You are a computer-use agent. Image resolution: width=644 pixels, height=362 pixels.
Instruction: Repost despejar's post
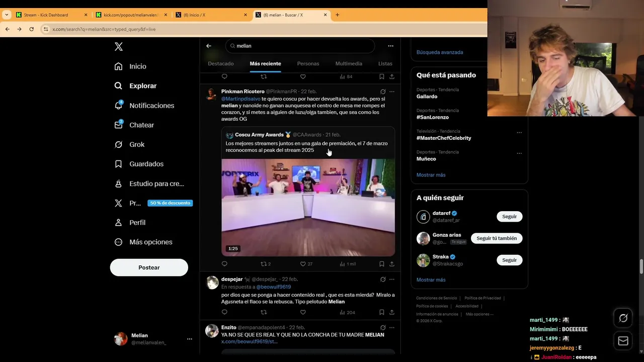(264, 312)
